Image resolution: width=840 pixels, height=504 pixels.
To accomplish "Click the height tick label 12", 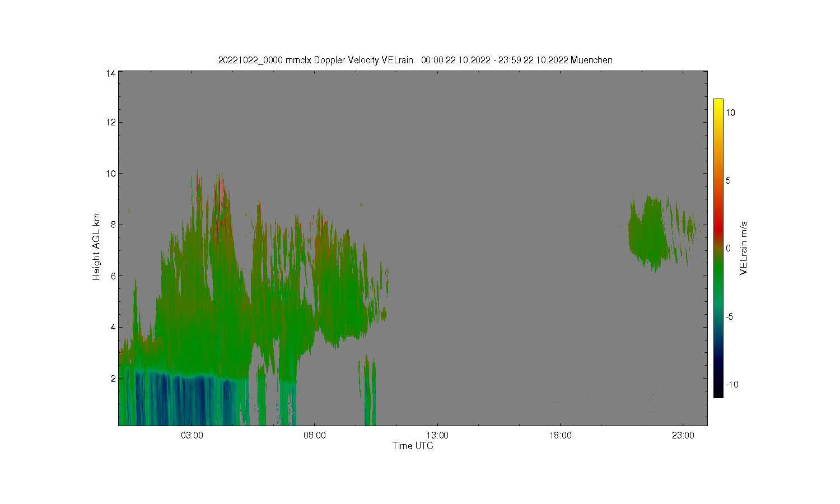I will point(111,122).
